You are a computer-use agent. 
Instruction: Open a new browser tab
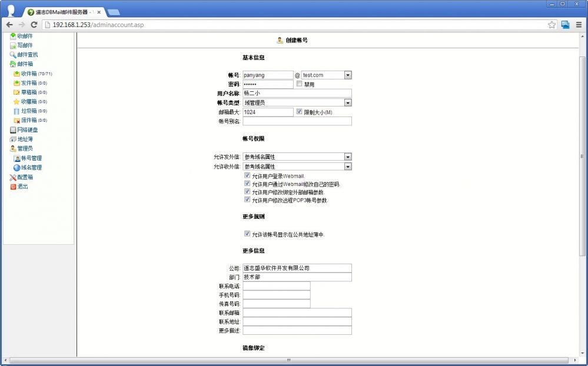[x=113, y=12]
